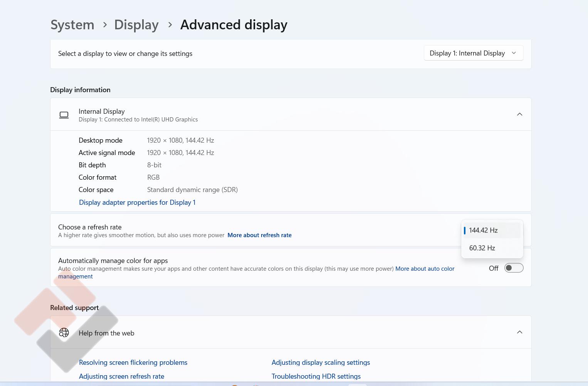Screen dimensions: 588x386
Task: Open Troubleshooting HDR settings help
Action: click(x=316, y=376)
